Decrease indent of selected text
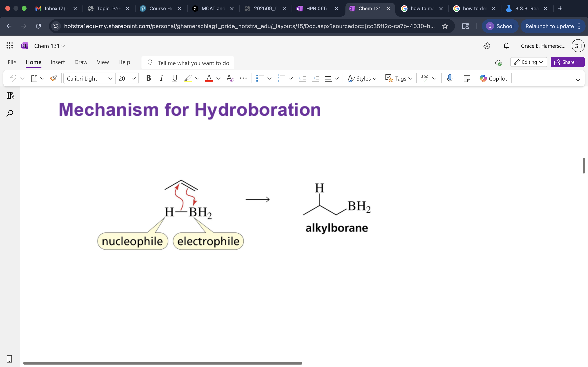The image size is (588, 367). 302,78
